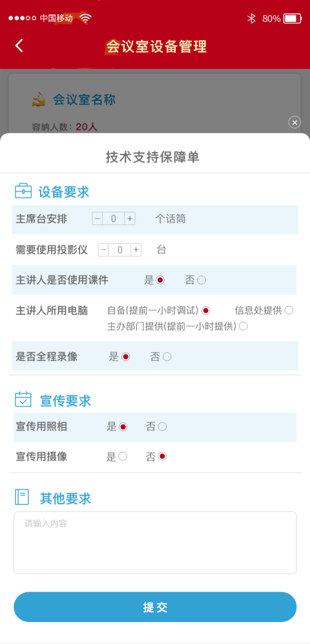
Task: Decrease projector count for 需要使用投影仪
Action: coord(103,250)
